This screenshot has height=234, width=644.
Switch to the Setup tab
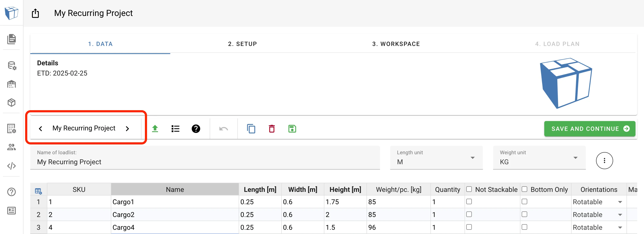coord(242,44)
